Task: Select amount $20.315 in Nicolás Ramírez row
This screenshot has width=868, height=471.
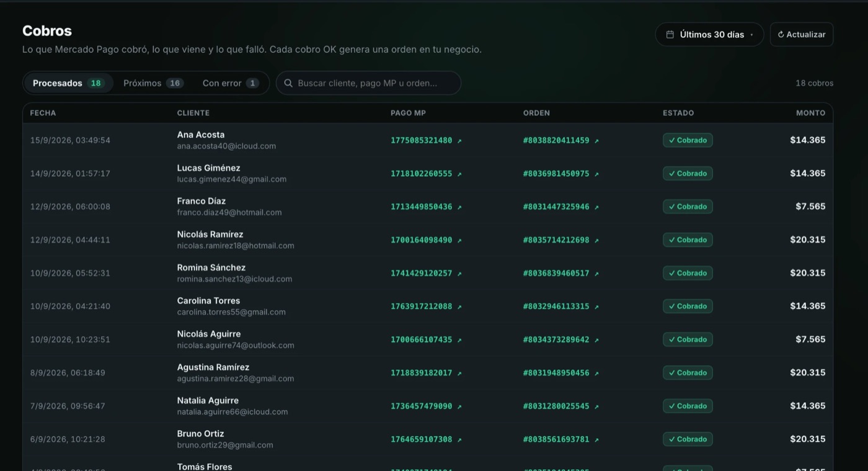Action: click(808, 240)
